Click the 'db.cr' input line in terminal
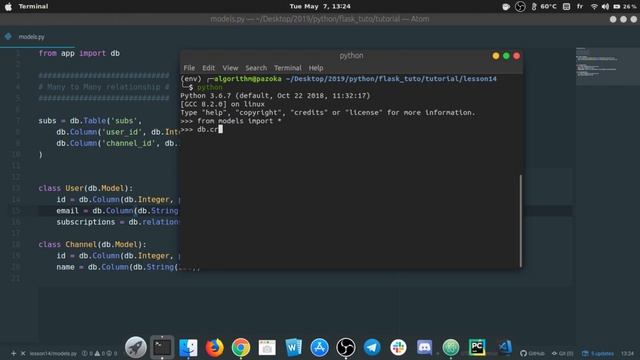Image resolution: width=640 pixels, height=360 pixels. (201, 129)
